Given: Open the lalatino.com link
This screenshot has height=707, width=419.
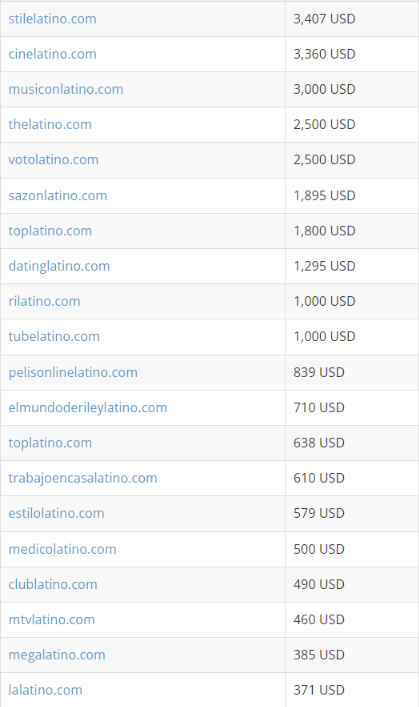Looking at the screenshot, I should click(46, 690).
